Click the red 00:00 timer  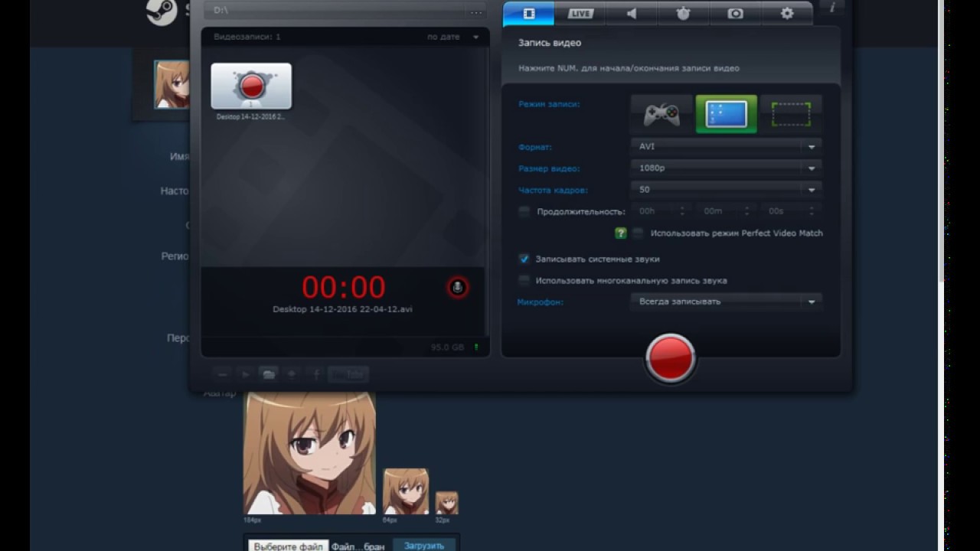point(344,287)
